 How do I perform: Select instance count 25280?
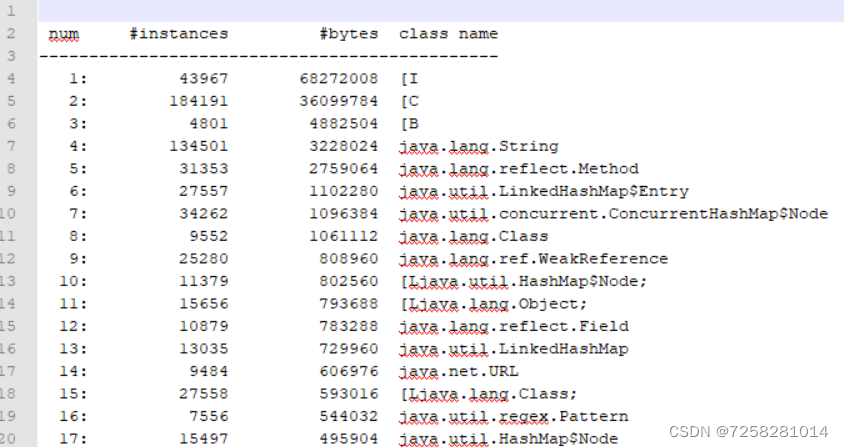tap(203, 259)
